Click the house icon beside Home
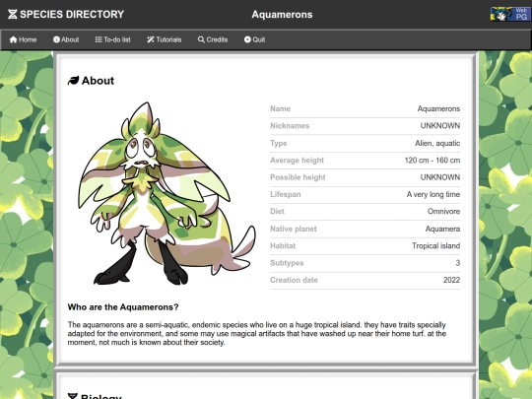The width and height of the screenshot is (532, 399). tap(13, 39)
